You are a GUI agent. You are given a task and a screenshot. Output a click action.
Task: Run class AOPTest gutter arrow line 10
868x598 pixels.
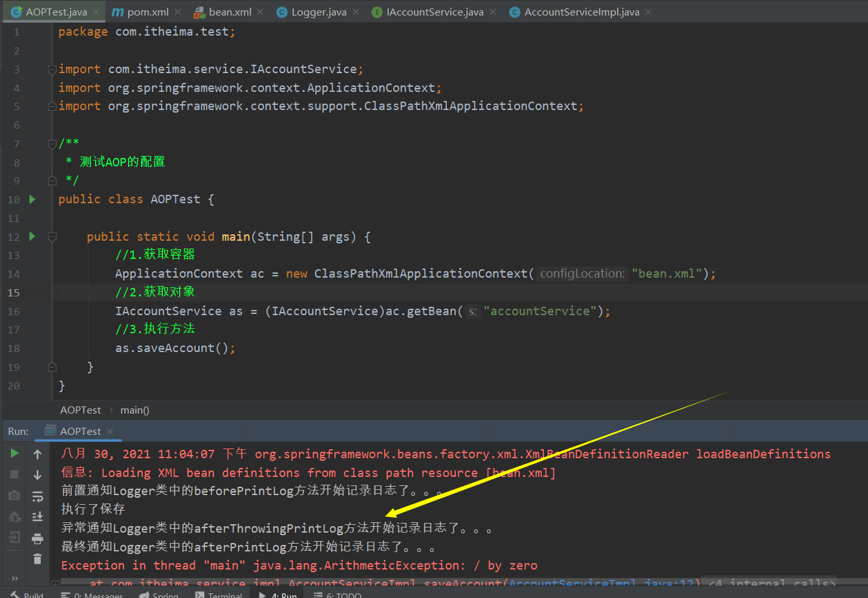point(32,199)
